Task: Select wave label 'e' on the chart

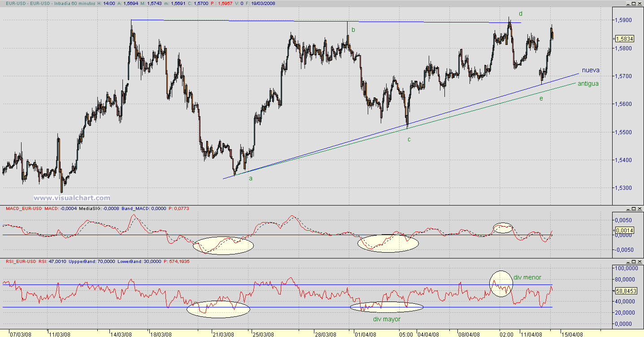Action: click(541, 98)
